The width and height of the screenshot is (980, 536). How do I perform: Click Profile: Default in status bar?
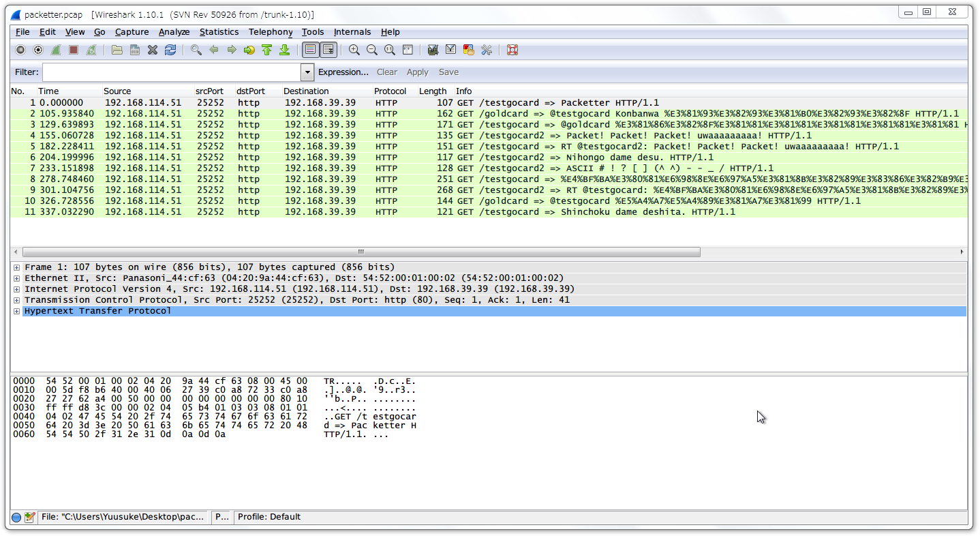click(x=269, y=517)
